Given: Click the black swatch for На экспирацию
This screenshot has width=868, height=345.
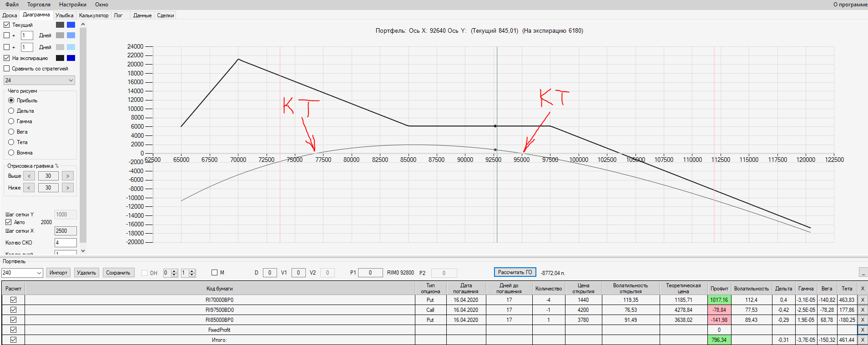Looking at the screenshot, I should click(60, 58).
